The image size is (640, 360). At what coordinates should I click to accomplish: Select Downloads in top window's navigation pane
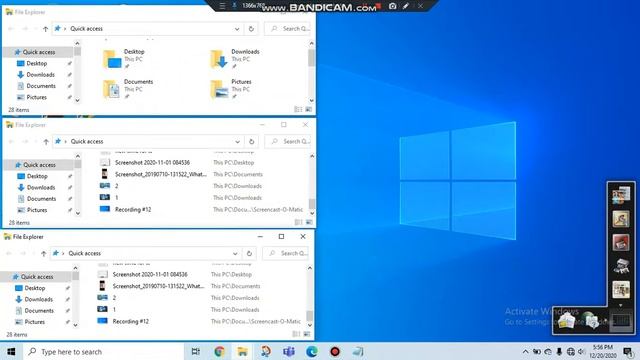tap(40, 75)
